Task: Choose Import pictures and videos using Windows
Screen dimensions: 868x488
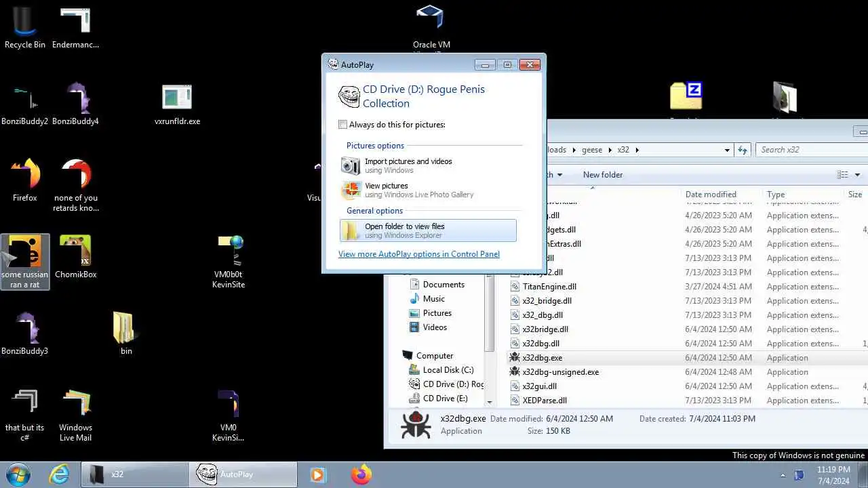Action: (x=428, y=165)
